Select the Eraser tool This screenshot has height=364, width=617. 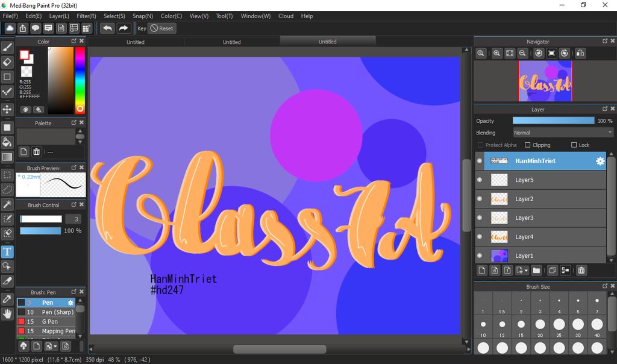(7, 62)
